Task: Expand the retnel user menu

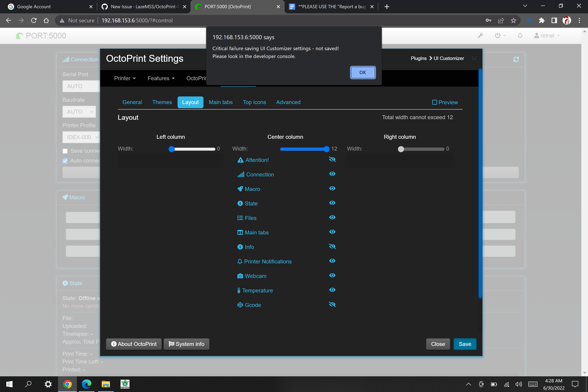Action: click(547, 35)
